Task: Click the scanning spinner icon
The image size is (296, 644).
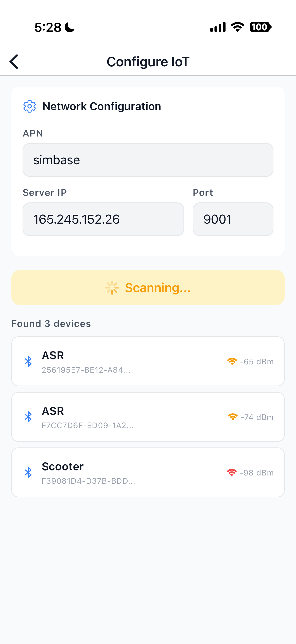Action: [x=112, y=287]
